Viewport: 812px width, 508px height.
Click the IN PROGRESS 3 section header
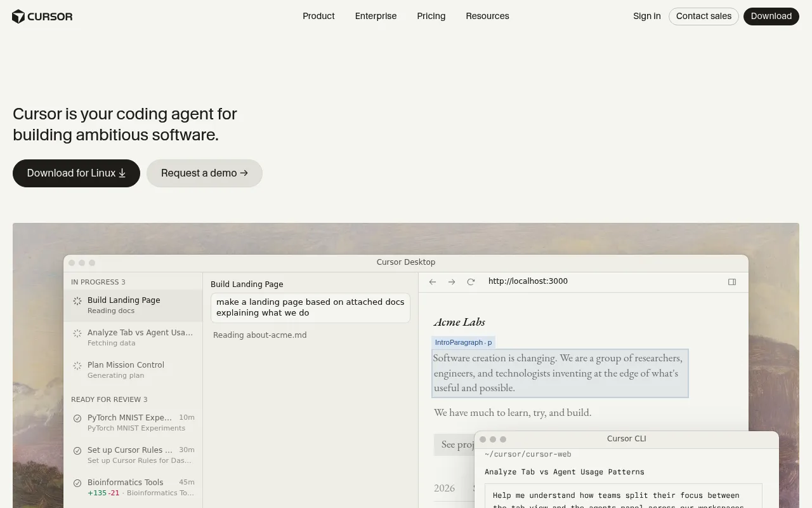tap(98, 282)
